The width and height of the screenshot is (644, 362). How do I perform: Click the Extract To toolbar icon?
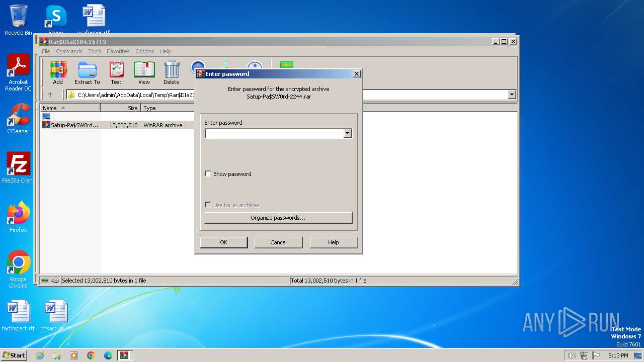click(x=87, y=73)
